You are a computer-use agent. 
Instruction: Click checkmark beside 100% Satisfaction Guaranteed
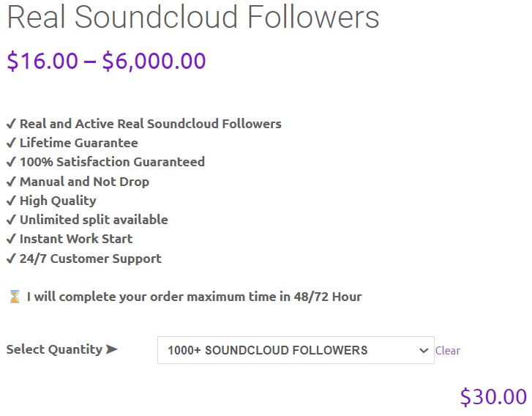coord(11,162)
